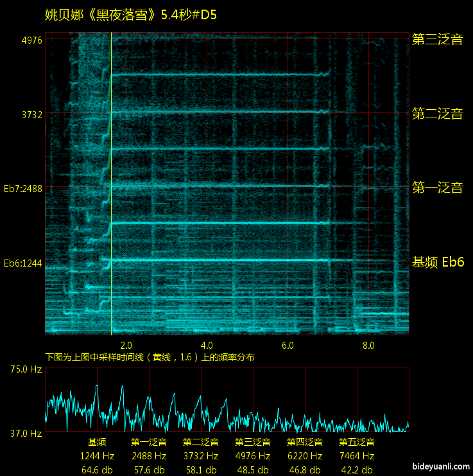The height and width of the screenshot is (476, 473).
Task: Select the 第三泛音 annotation beside the spectrogram
Action: click(x=437, y=40)
